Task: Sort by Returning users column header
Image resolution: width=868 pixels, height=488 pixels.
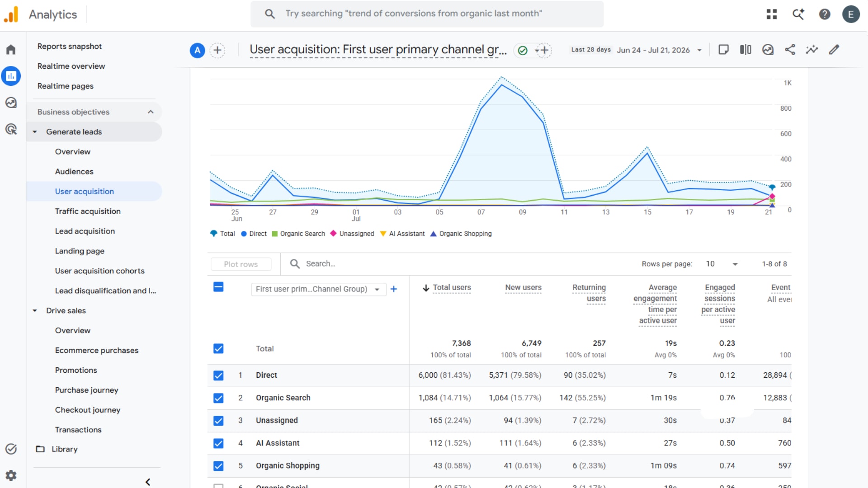Action: tap(589, 293)
